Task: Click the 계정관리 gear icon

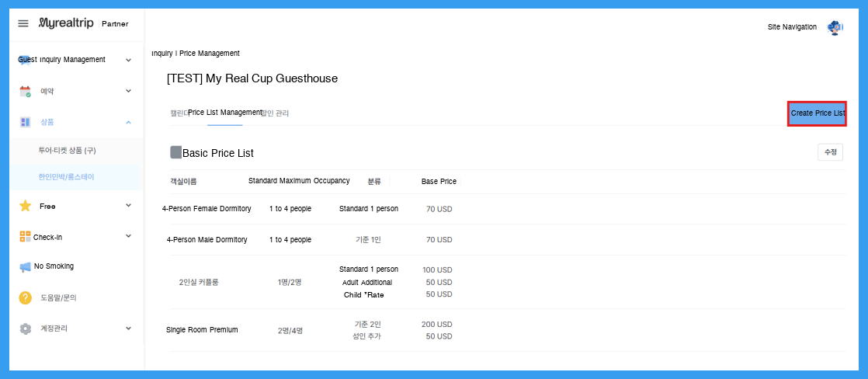Action: (x=25, y=329)
